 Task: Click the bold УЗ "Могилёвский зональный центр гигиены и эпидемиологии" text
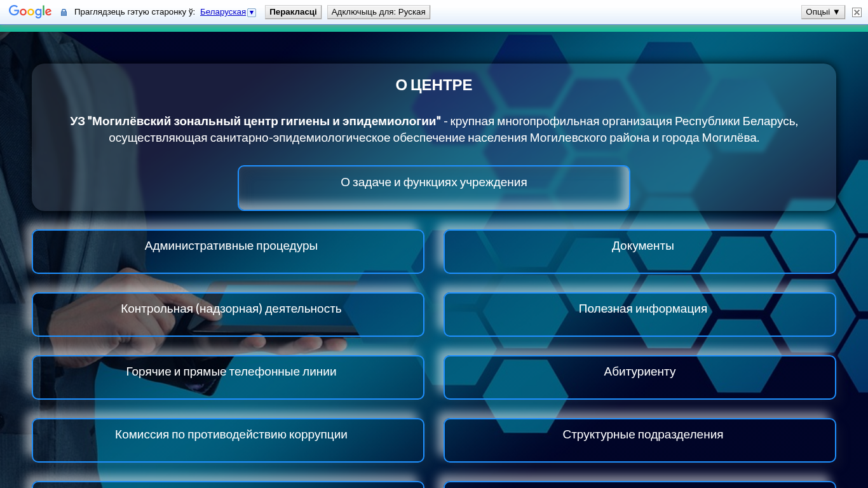tap(255, 121)
